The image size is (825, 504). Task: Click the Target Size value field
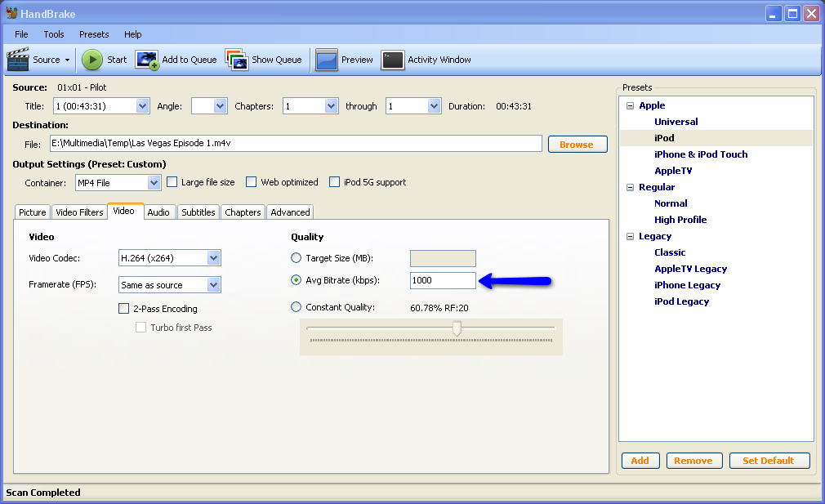443,258
